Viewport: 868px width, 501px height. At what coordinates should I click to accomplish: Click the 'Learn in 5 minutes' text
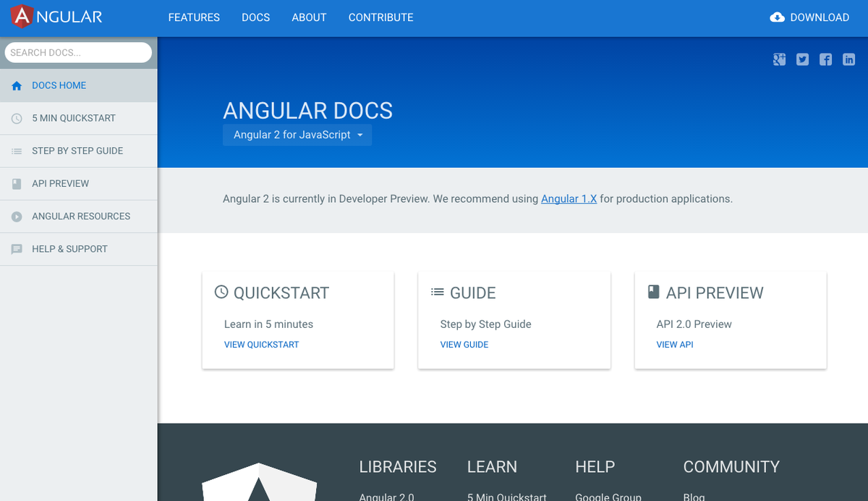point(268,324)
